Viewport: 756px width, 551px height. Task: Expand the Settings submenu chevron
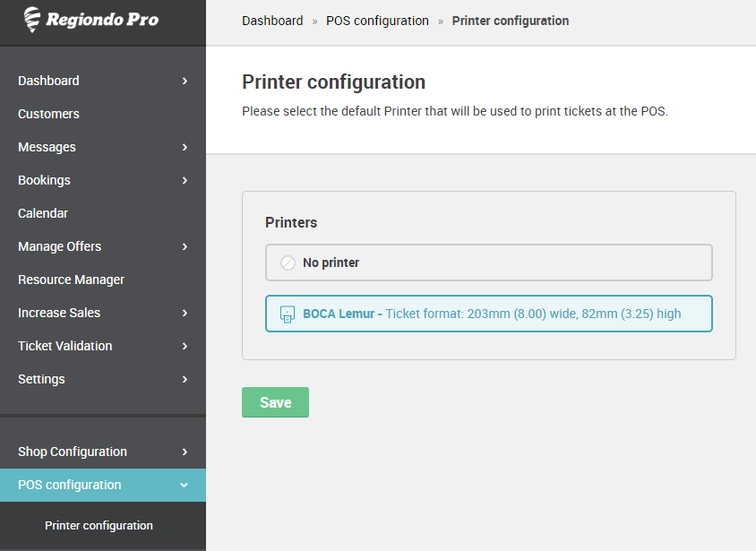pyautogui.click(x=185, y=379)
